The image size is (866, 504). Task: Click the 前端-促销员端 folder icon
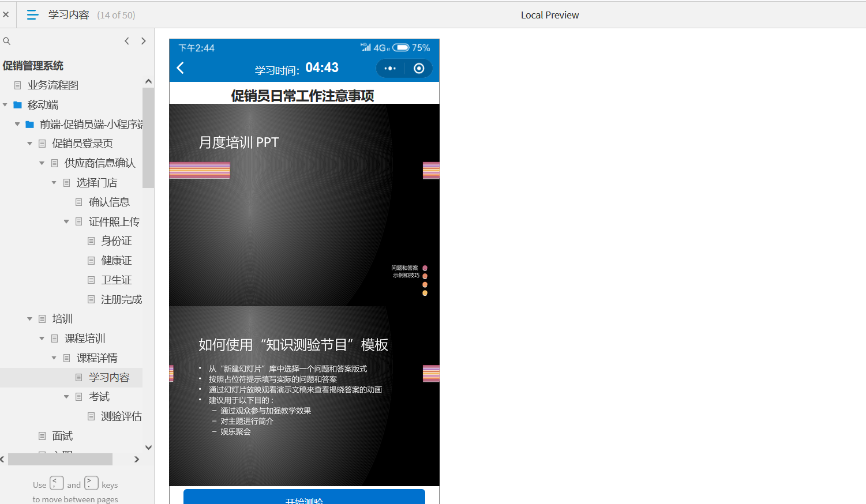[29, 125]
